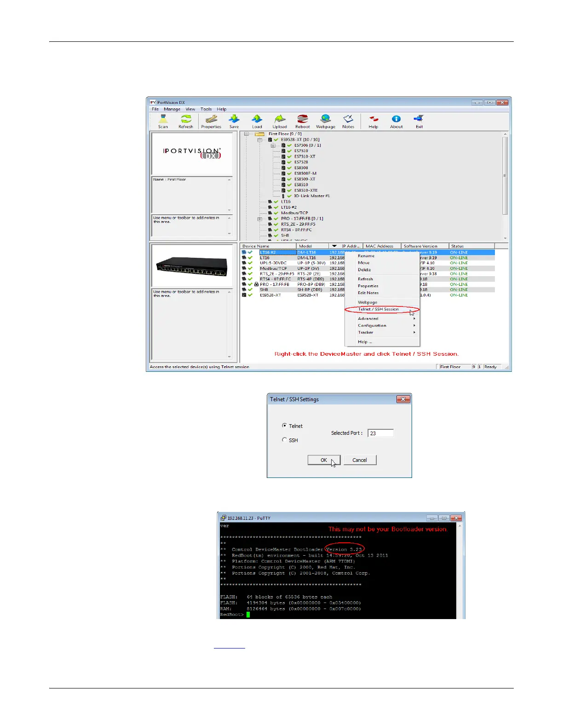The width and height of the screenshot is (563, 728).
Task: Open the File menu
Action: point(155,109)
